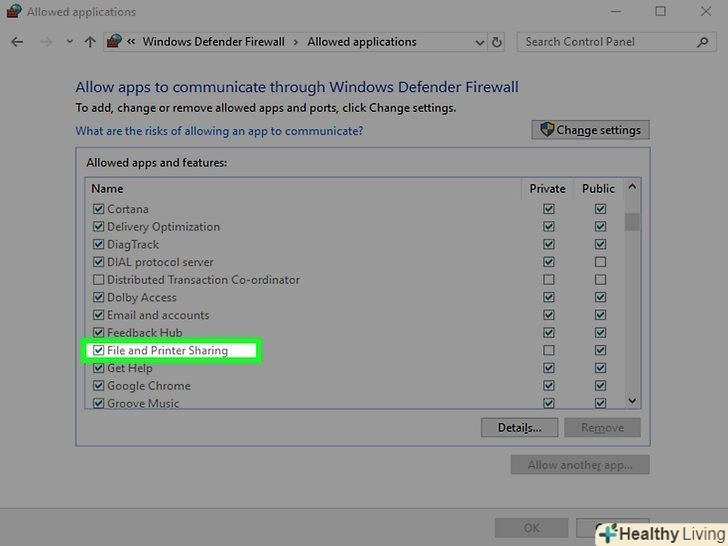Click the search magnifier icon
The height and width of the screenshot is (546, 728).
click(703, 42)
